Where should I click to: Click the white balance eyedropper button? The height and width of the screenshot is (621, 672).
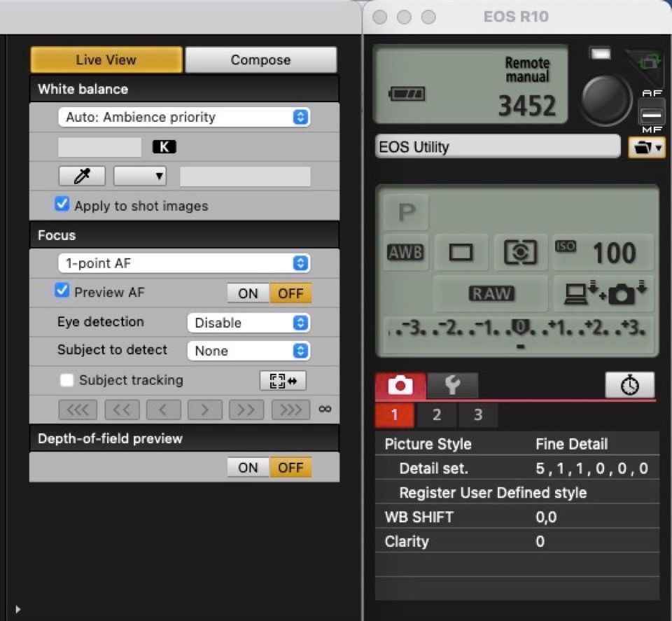(x=82, y=176)
